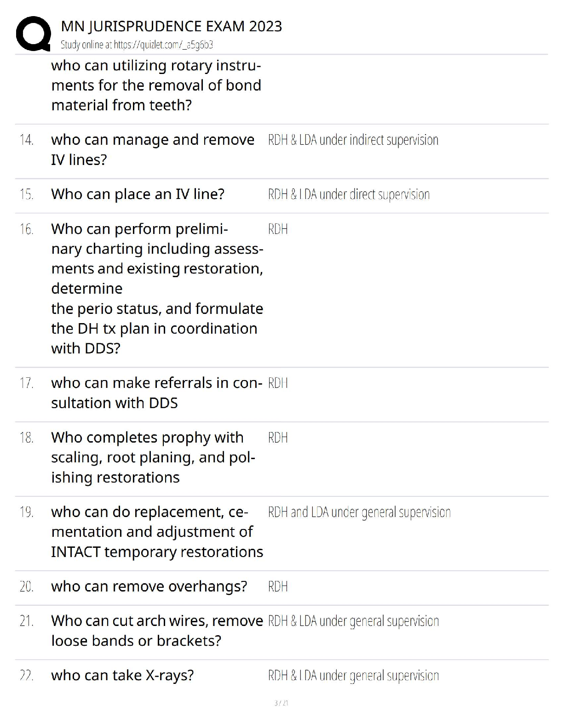Select question 19 about INTACT temporary restorations

(x=156, y=531)
